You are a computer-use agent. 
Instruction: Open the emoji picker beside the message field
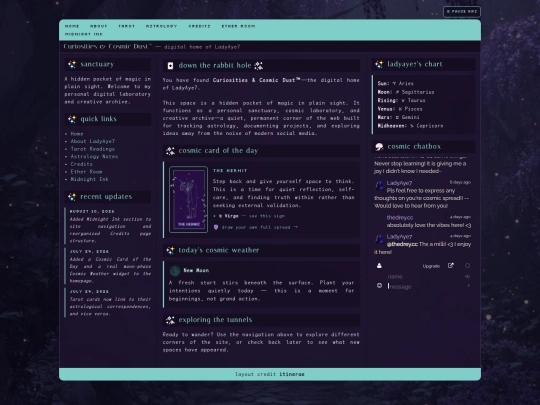(379, 285)
